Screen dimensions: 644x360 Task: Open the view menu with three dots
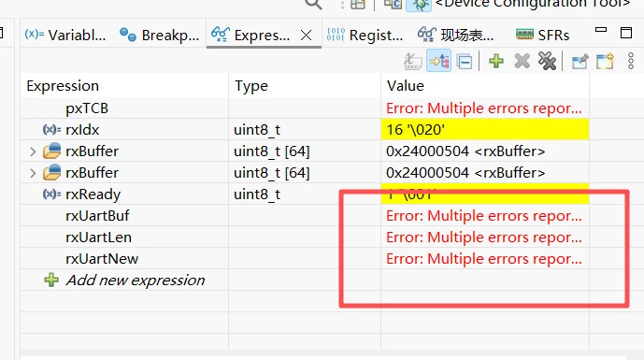[x=631, y=61]
